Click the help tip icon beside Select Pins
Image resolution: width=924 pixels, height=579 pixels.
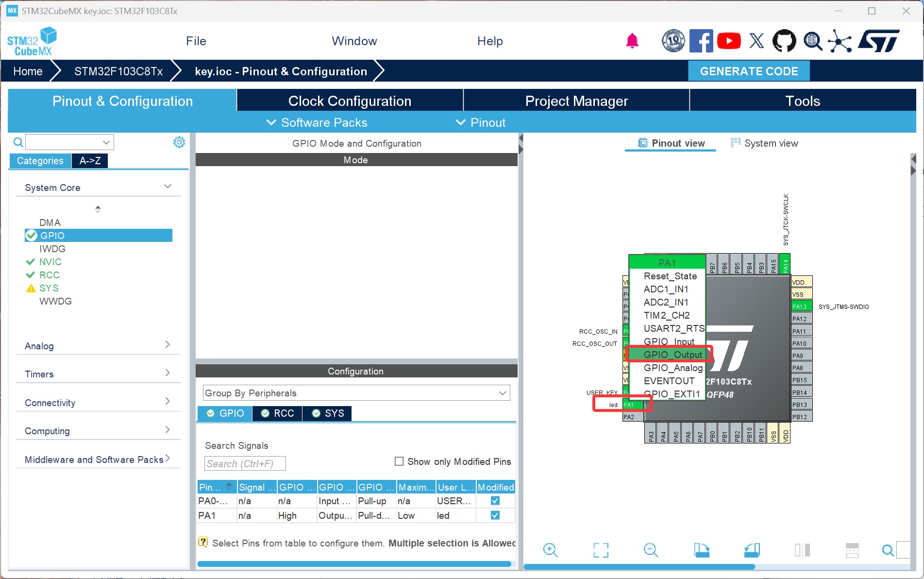203,542
